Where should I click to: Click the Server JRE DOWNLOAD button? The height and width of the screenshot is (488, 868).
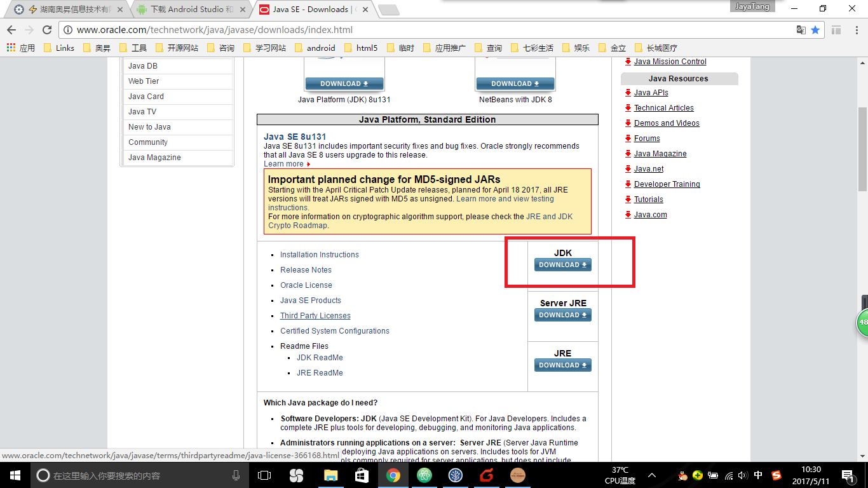(x=563, y=315)
